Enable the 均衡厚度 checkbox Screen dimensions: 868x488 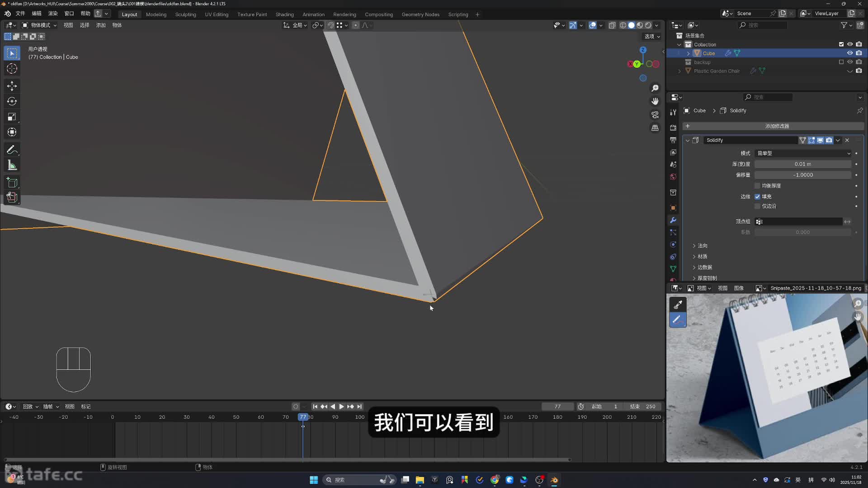(757, 186)
